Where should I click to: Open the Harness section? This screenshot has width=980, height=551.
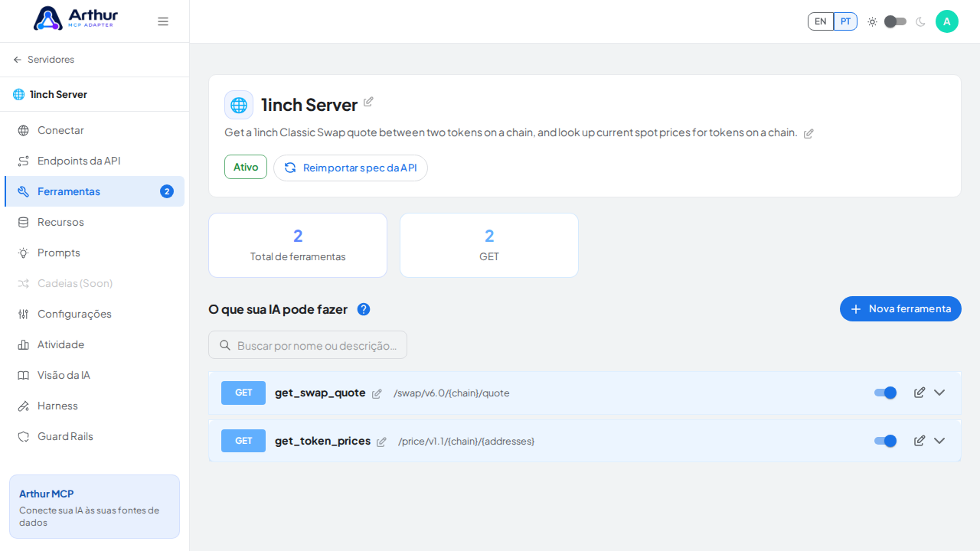point(94,406)
